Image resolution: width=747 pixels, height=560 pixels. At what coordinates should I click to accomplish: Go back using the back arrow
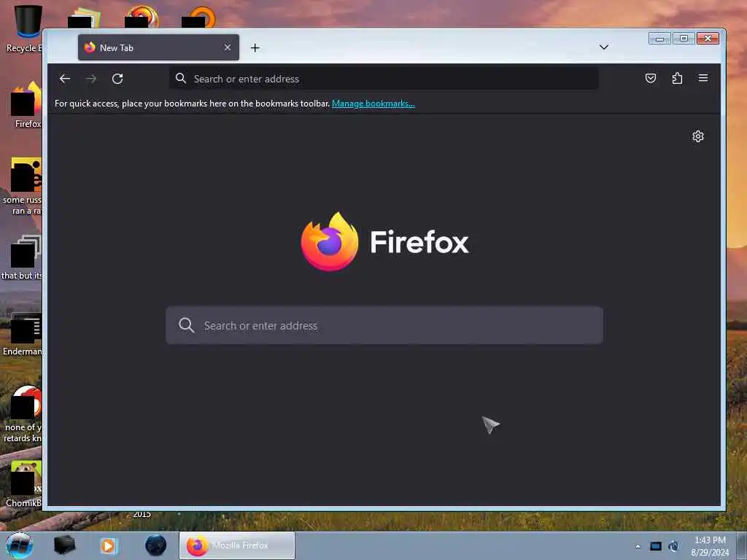pyautogui.click(x=65, y=79)
